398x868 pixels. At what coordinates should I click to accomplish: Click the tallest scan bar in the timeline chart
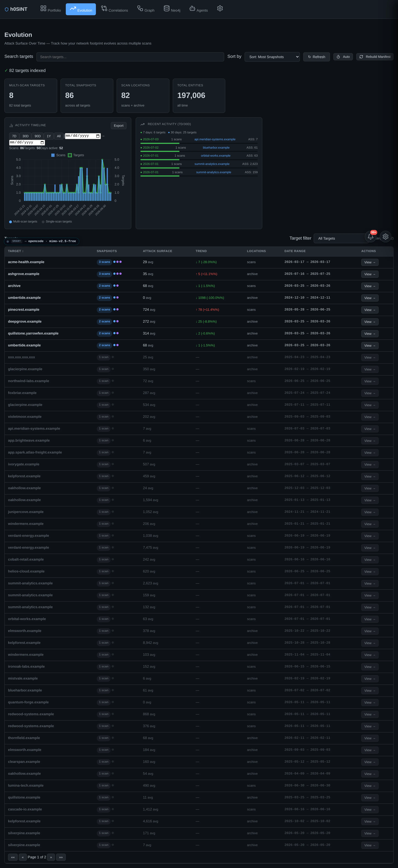102,180
